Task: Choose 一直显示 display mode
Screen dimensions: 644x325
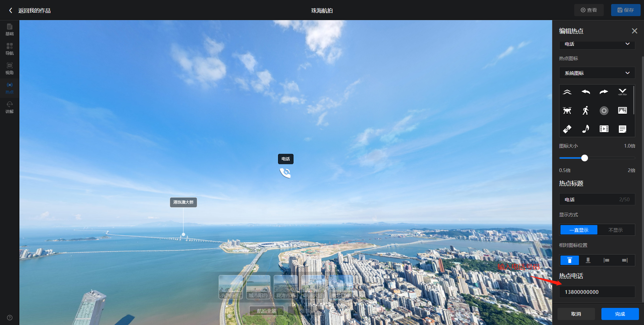Action: (579, 230)
